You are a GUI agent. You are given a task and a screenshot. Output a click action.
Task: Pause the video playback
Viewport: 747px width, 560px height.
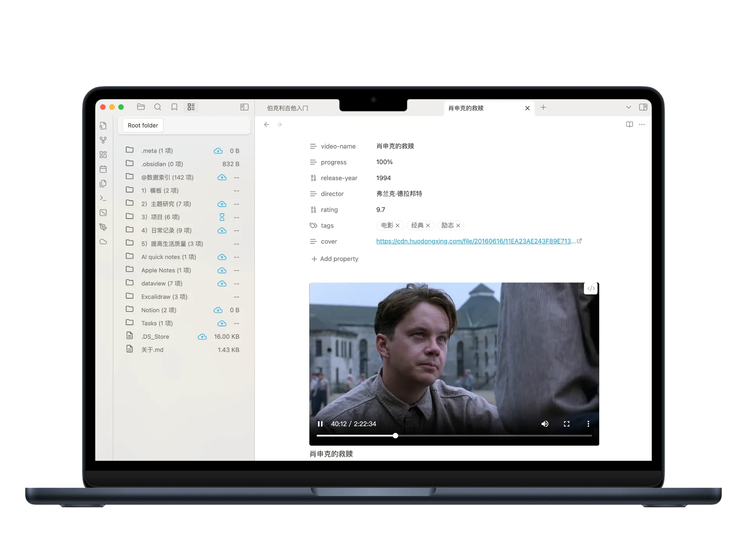point(320,424)
